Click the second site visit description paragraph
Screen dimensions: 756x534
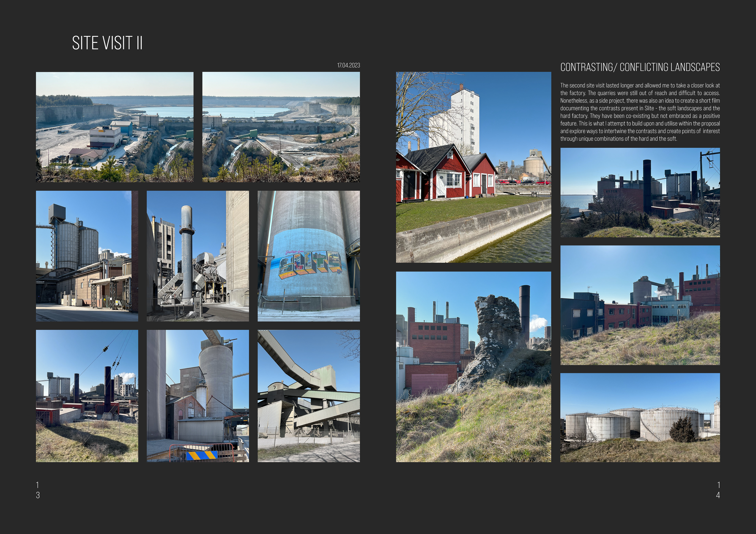coord(640,112)
